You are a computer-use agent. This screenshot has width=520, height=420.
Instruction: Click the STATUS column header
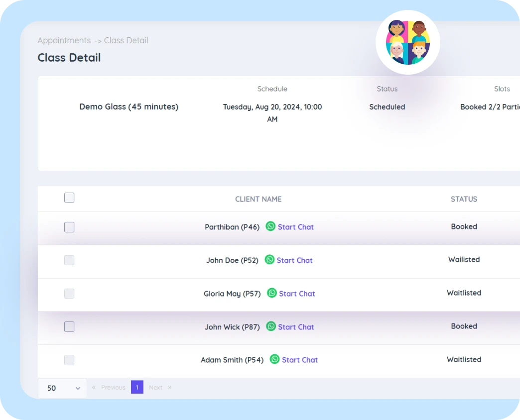[464, 199]
